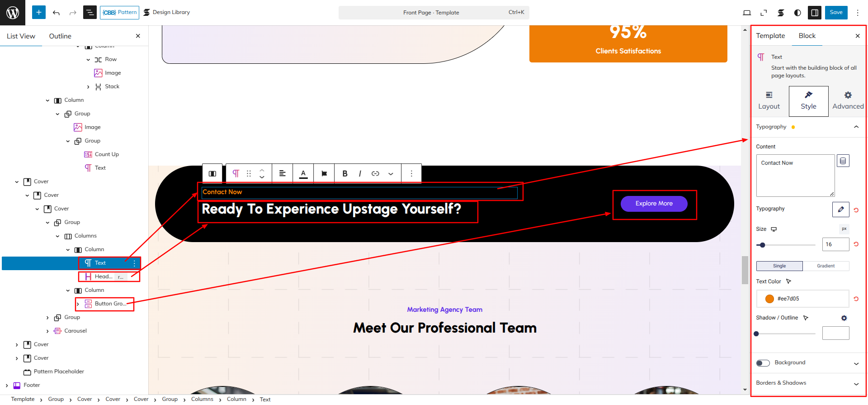
Task: Open options for selected Text block
Action: click(x=134, y=263)
